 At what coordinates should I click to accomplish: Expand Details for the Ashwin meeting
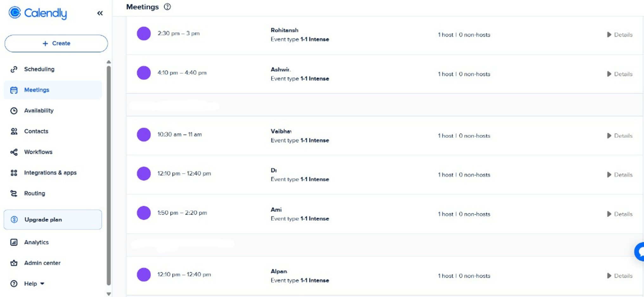click(x=620, y=74)
